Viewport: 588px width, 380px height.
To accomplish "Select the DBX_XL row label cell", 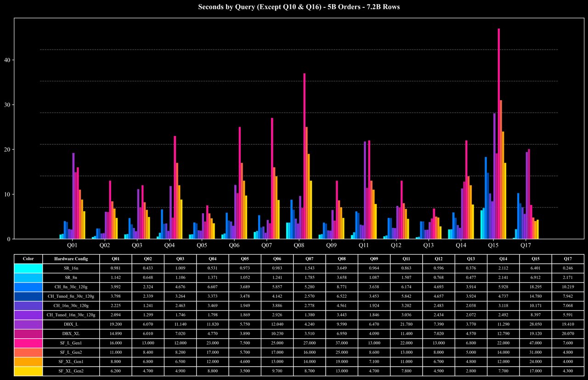I will pyautogui.click(x=71, y=333).
